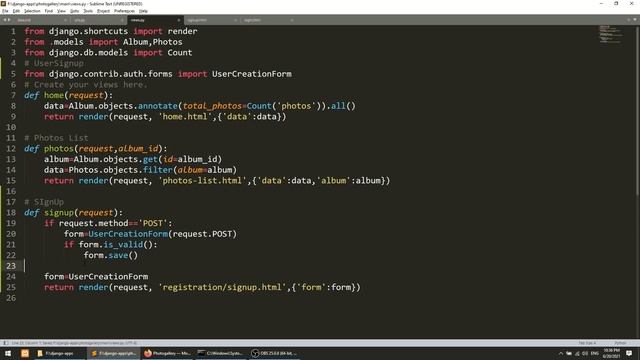This screenshot has width=640, height=360.
Task: Open the tab list dropdown arrow
Action: [635, 20]
